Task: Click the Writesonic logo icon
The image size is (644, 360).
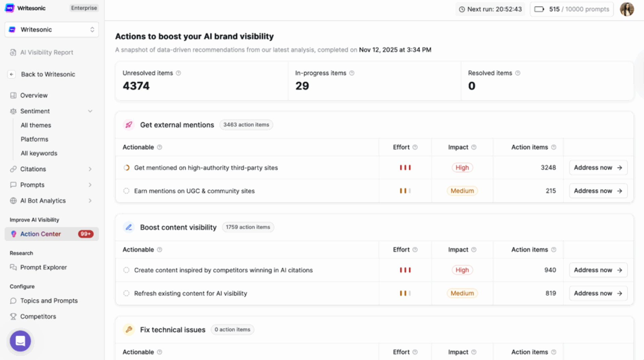Action: pos(9,8)
